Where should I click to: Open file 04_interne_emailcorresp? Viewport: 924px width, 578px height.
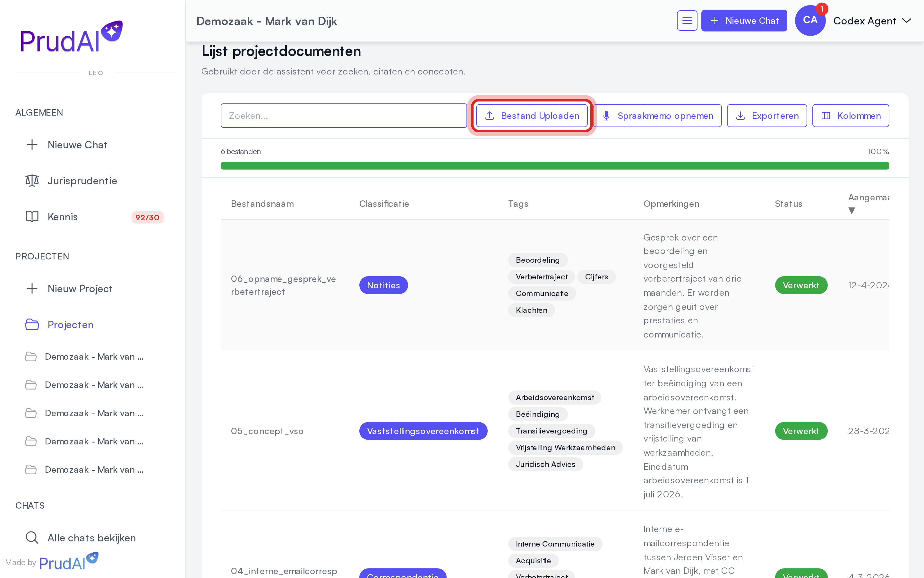(284, 571)
